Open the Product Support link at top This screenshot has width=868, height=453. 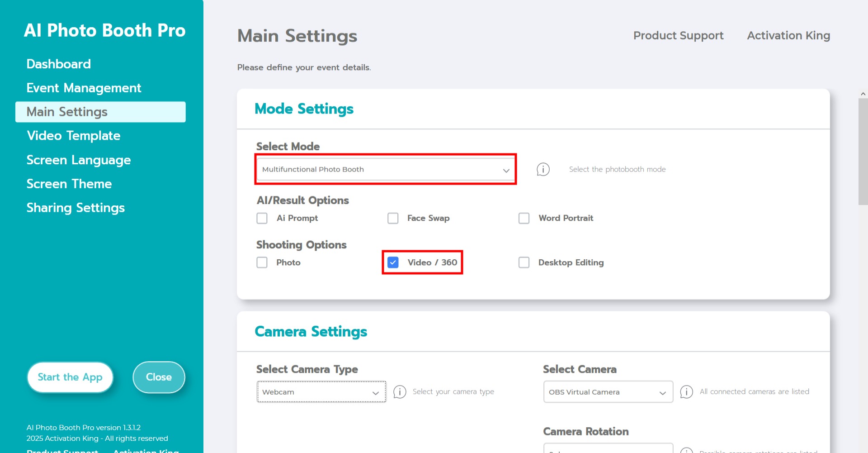(x=678, y=35)
